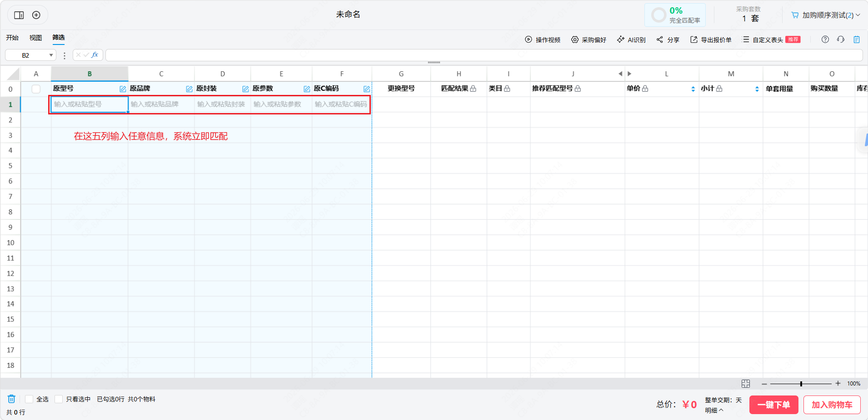Click the 更换型号 column header
868x420 pixels.
pyautogui.click(x=401, y=89)
